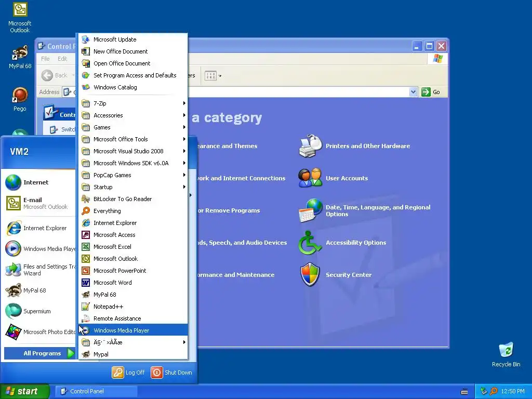Click the Microsoft Word icon
This screenshot has width=532, height=399.
[x=86, y=283]
